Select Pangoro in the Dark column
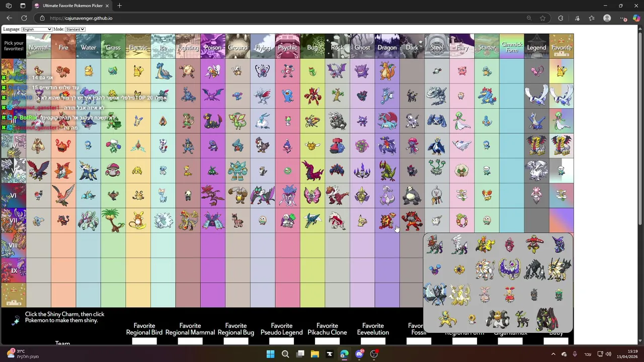 pos(412,196)
